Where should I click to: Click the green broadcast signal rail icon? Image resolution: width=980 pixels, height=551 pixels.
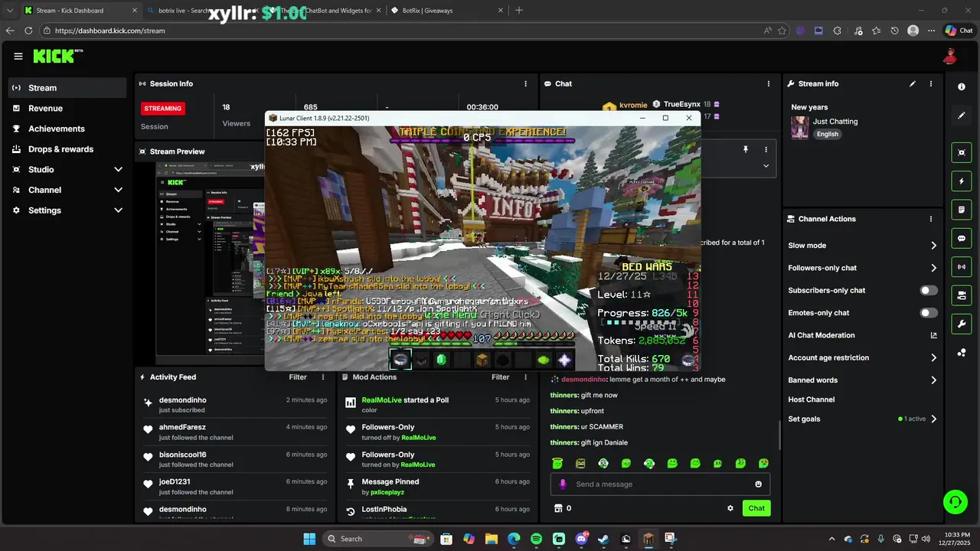962,266
